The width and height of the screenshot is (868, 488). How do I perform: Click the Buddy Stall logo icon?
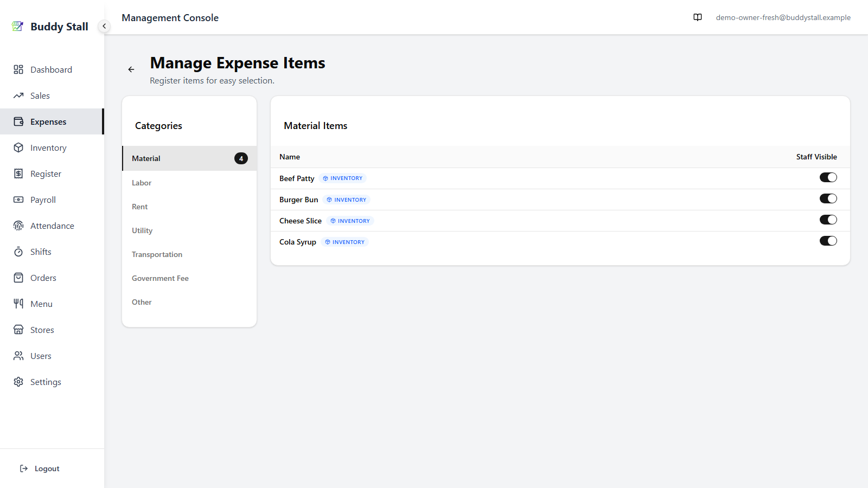(18, 26)
